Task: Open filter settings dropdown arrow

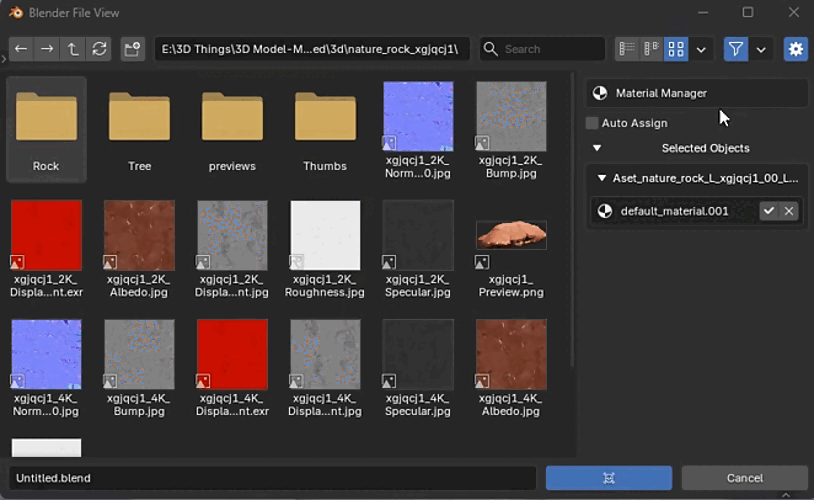Action: (x=761, y=49)
